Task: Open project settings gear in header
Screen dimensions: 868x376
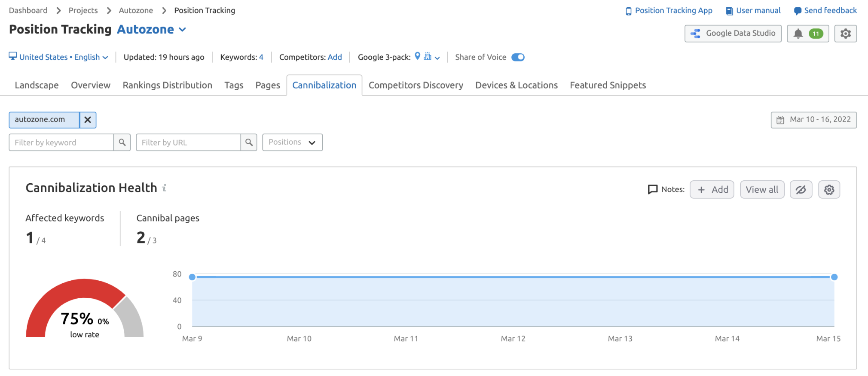Action: point(845,33)
